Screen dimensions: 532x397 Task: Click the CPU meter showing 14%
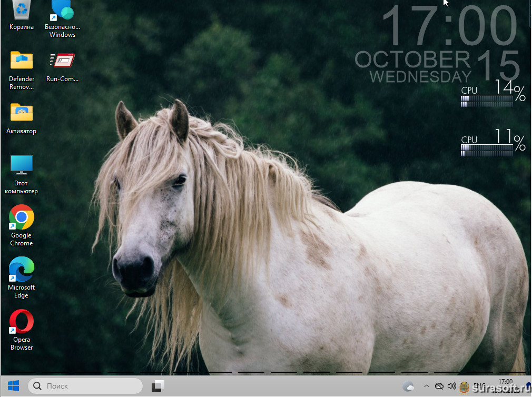492,95
